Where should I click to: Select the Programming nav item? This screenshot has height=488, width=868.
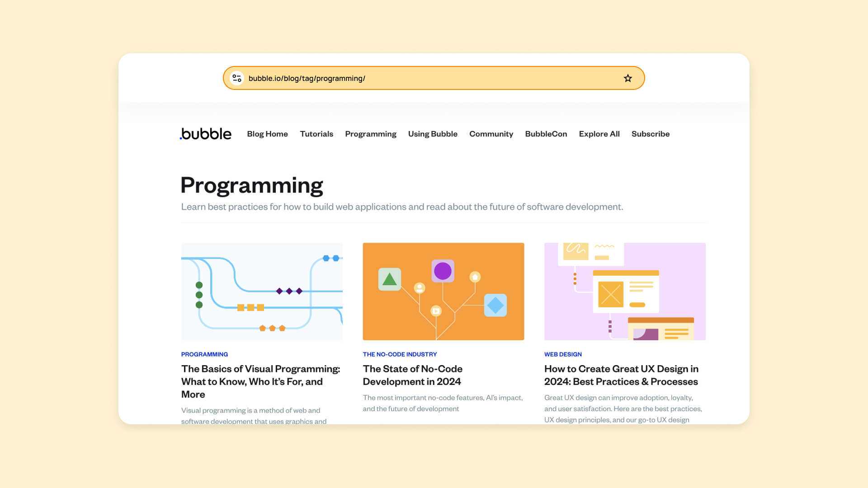coord(371,134)
